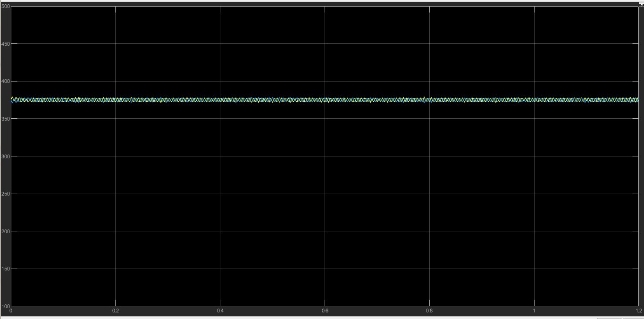Click the y-axis label 450

tap(5, 44)
